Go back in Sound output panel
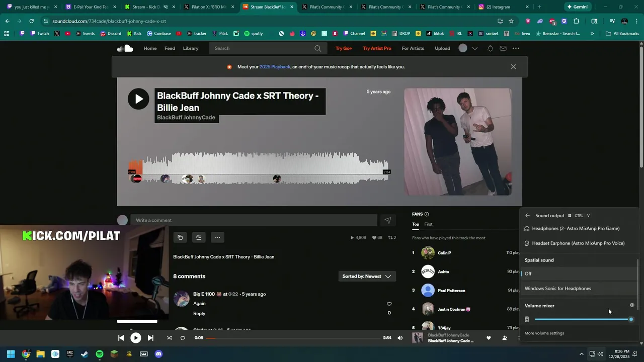The image size is (644, 362). (x=527, y=215)
